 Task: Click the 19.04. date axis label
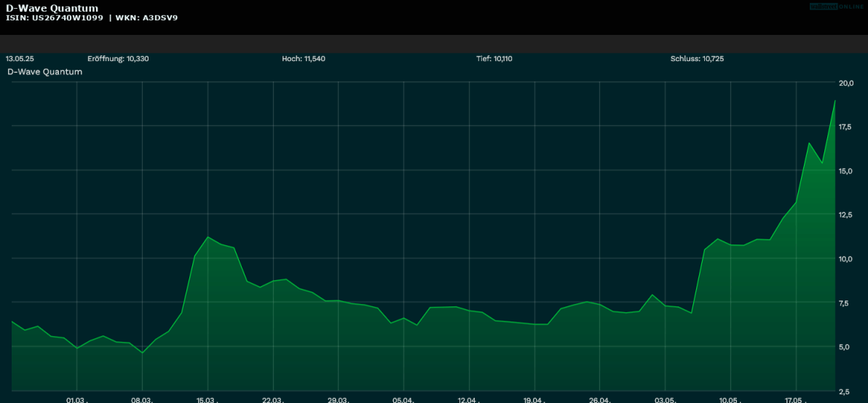(x=534, y=400)
